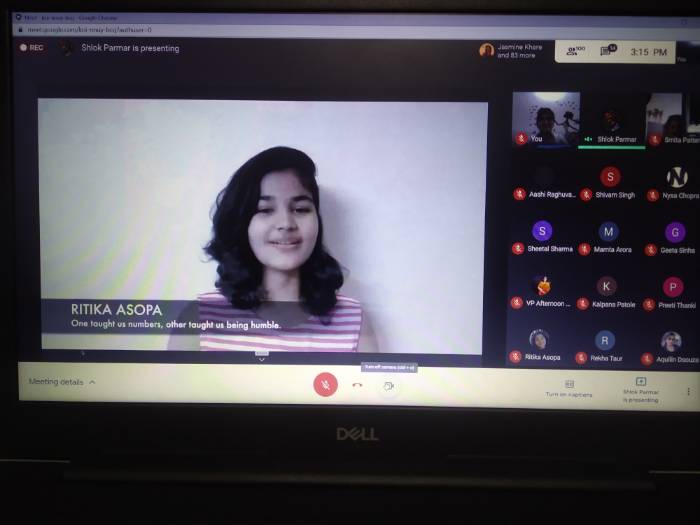Click the muted mic icon beside Mamta Arora
700x525 pixels.
point(584,250)
